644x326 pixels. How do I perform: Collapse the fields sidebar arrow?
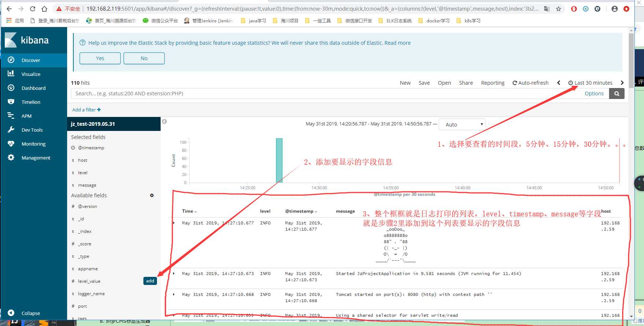(x=164, y=121)
